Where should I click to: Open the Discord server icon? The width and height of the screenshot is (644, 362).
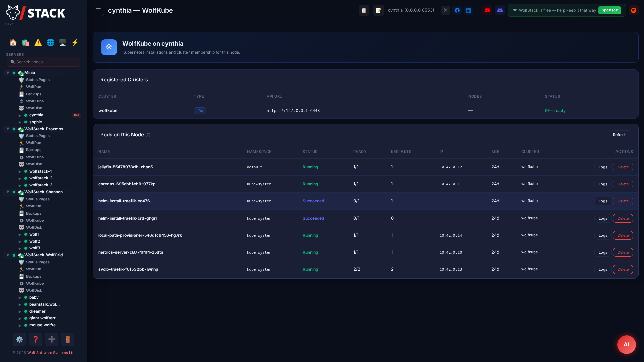pos(500,10)
